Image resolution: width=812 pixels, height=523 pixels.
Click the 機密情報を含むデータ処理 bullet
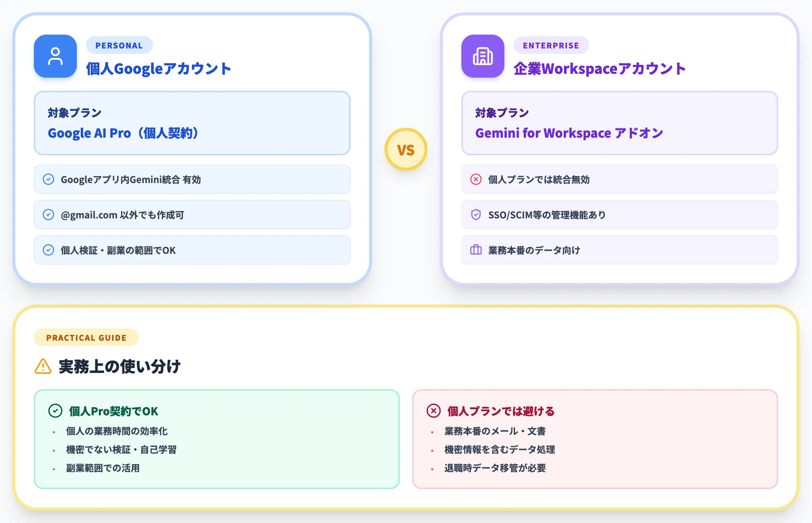point(499,450)
